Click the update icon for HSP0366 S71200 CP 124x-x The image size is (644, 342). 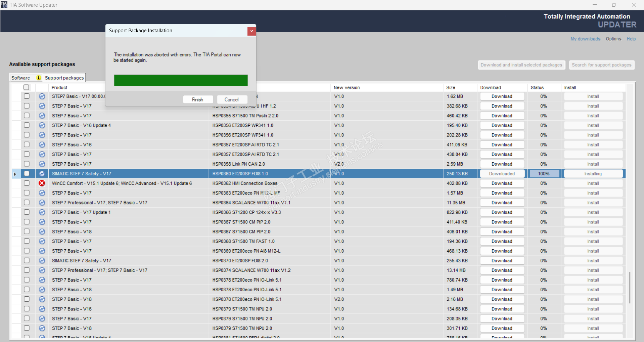tap(42, 212)
